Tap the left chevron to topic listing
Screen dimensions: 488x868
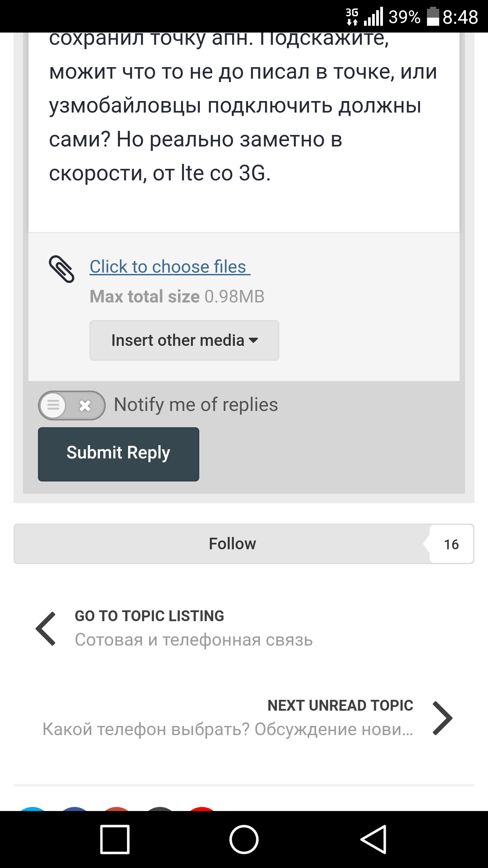pyautogui.click(x=46, y=628)
